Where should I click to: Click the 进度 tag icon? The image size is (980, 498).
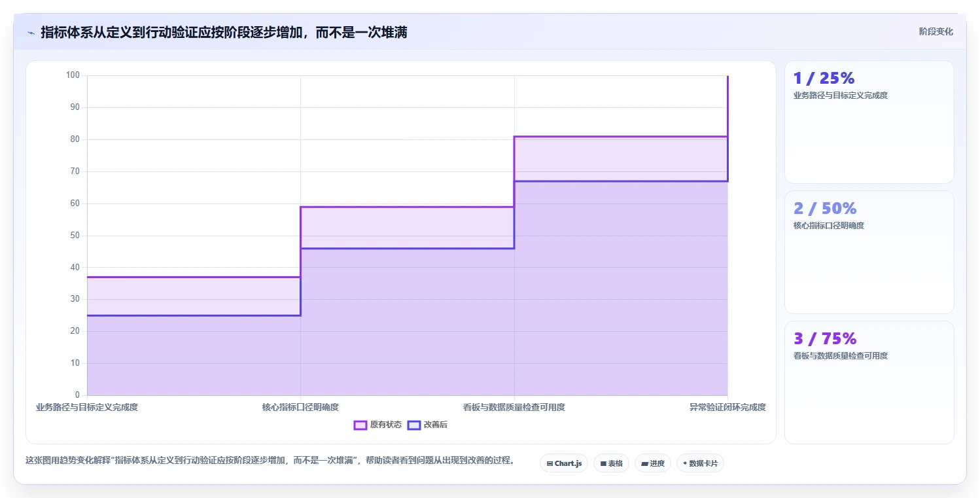(x=644, y=463)
